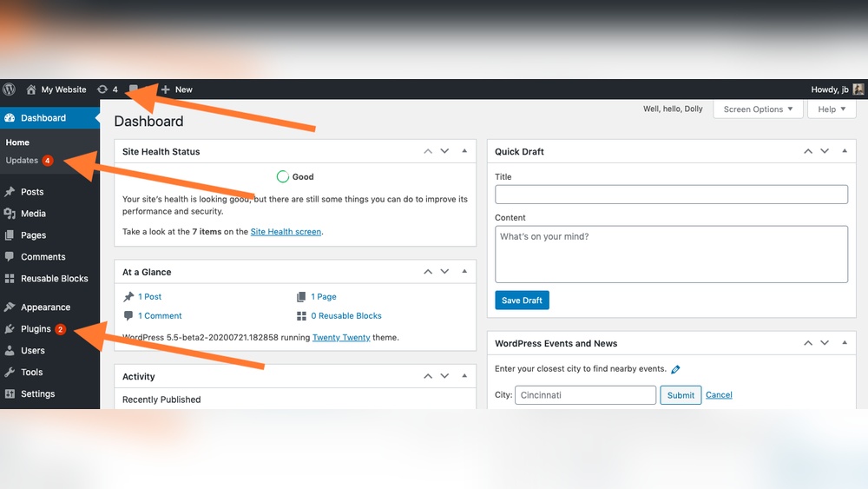Collapse the Activity panel
Screen dimensions: 868x489
(x=464, y=376)
